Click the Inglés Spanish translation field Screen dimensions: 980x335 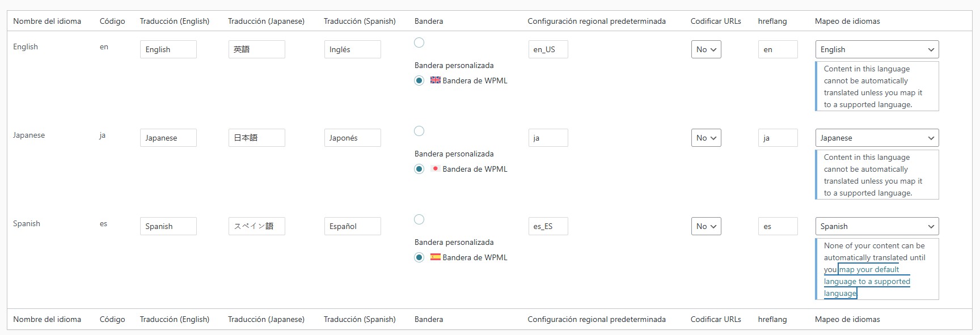click(x=352, y=49)
